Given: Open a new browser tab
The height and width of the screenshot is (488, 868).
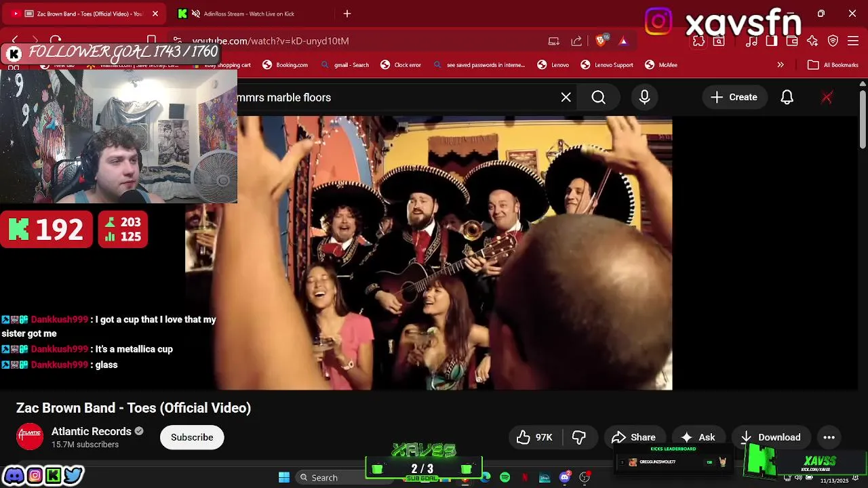Looking at the screenshot, I should (x=347, y=14).
